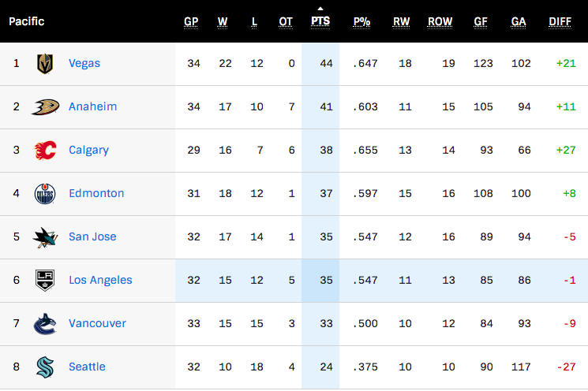Click the Anaheim Ducks logo
588x391 pixels.
click(45, 107)
